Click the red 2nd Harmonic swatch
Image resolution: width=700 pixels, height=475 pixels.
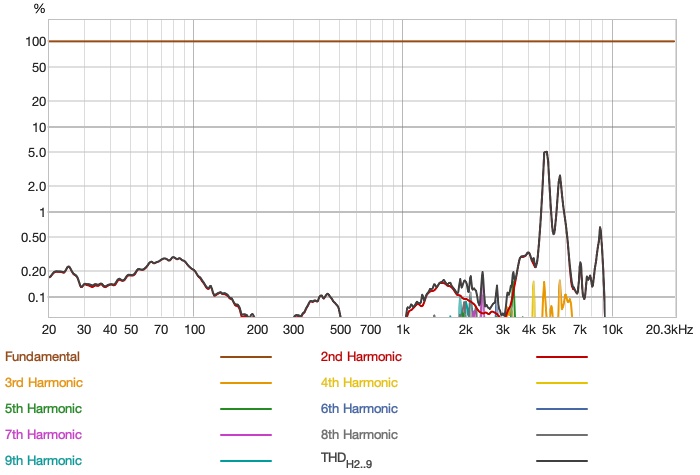click(562, 357)
